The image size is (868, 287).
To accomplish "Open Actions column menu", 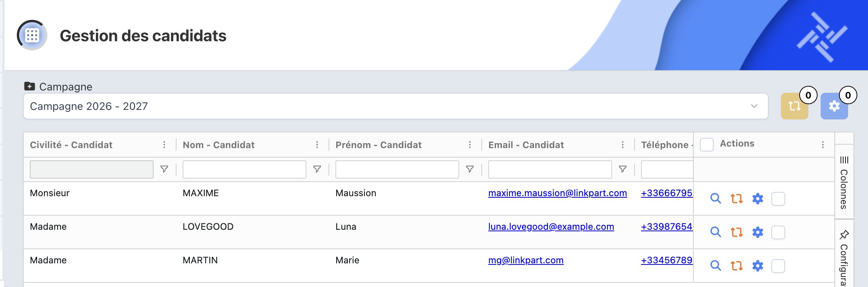I will click(x=823, y=145).
